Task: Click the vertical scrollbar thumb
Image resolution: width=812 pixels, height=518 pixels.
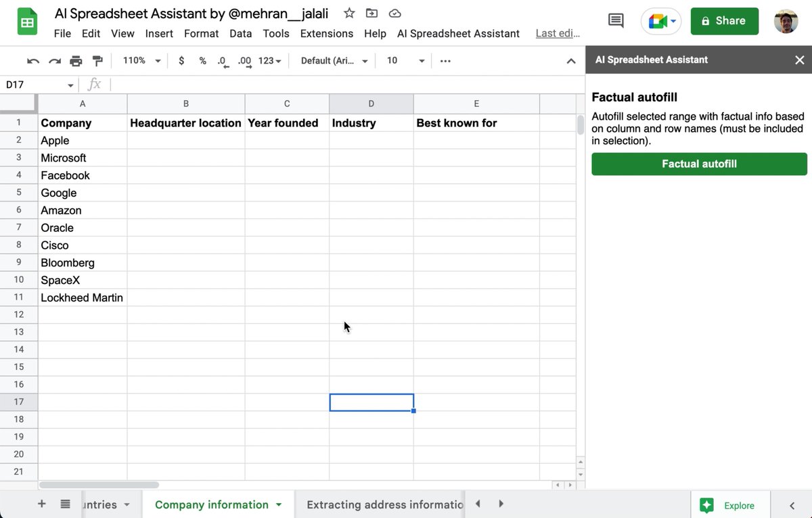Action: pos(580,125)
